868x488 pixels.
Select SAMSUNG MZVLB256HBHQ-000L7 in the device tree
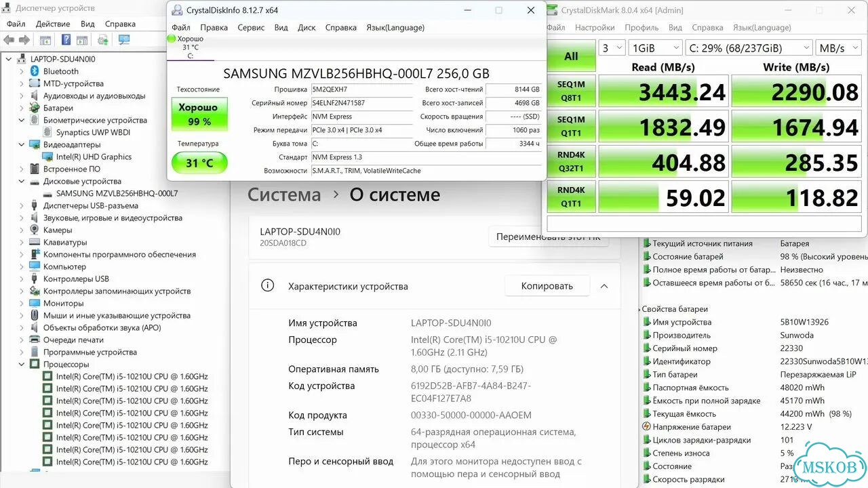coord(117,193)
